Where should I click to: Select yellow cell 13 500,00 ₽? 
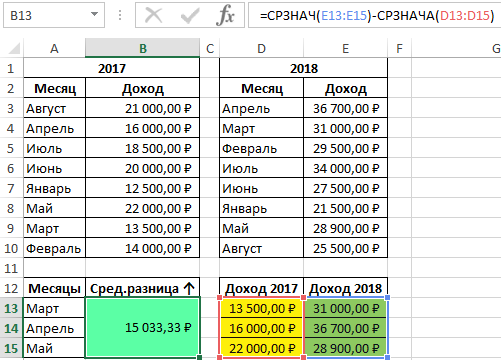(x=262, y=308)
